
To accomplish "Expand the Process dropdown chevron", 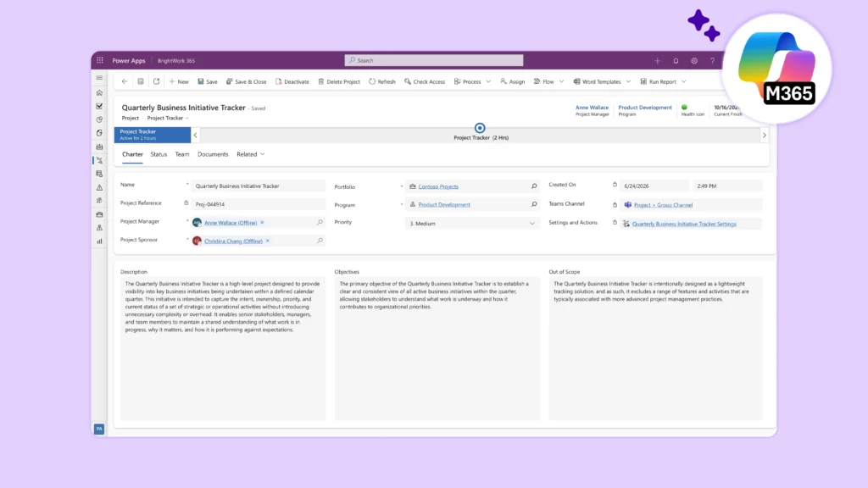I will 488,82.
